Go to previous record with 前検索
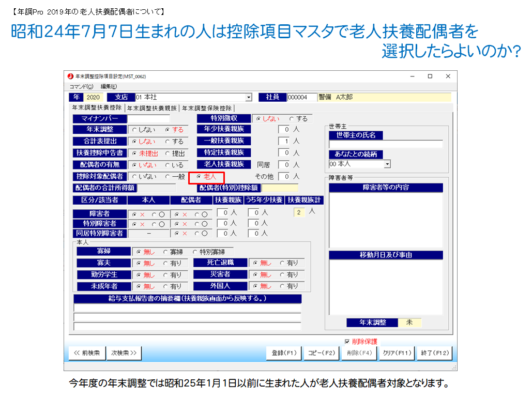This screenshot has height=415, width=532. [x=87, y=353]
